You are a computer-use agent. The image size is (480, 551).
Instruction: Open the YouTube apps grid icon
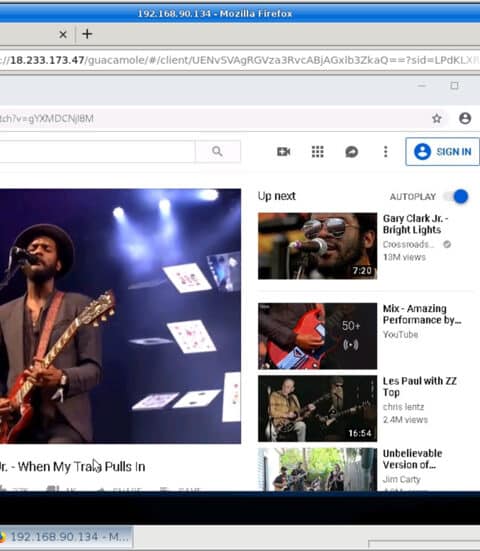point(318,151)
